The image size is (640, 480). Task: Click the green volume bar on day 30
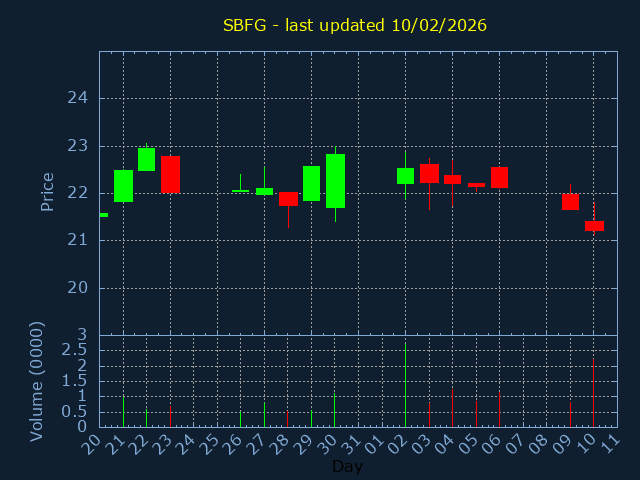[335, 410]
